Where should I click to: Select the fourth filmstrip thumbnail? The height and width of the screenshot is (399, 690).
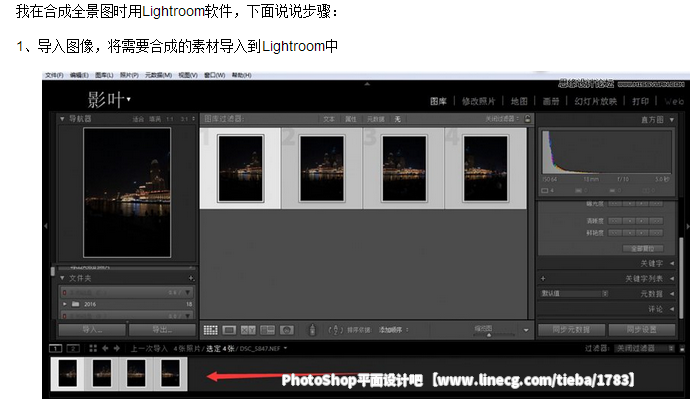pos(170,373)
